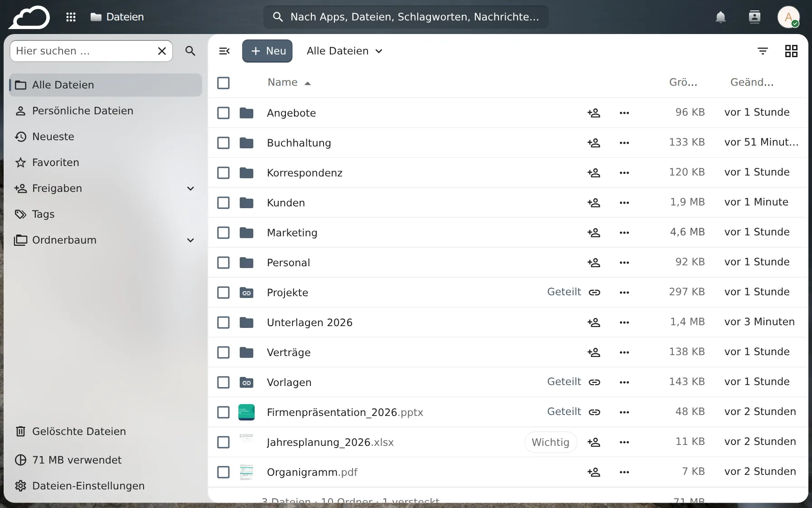Open shared link icon for Firmenpräsentation_2026.pptx
The height and width of the screenshot is (508, 812).
(594, 412)
